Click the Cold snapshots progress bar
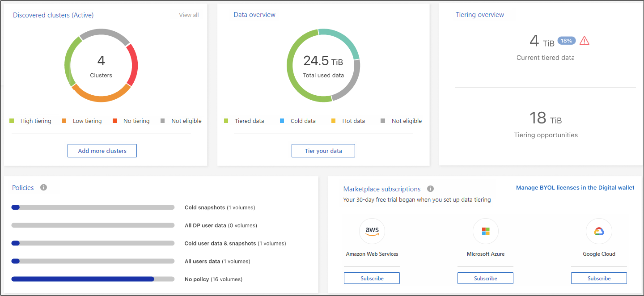The height and width of the screenshot is (296, 644). pos(93,207)
